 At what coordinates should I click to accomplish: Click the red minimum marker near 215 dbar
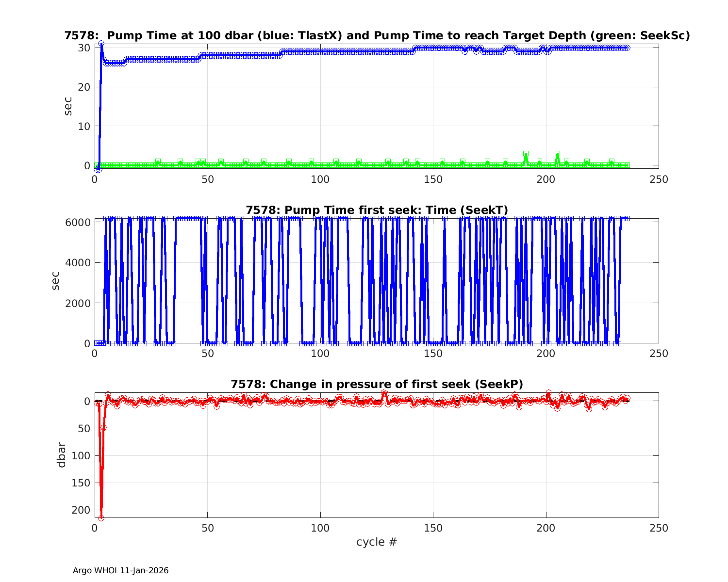[101, 518]
